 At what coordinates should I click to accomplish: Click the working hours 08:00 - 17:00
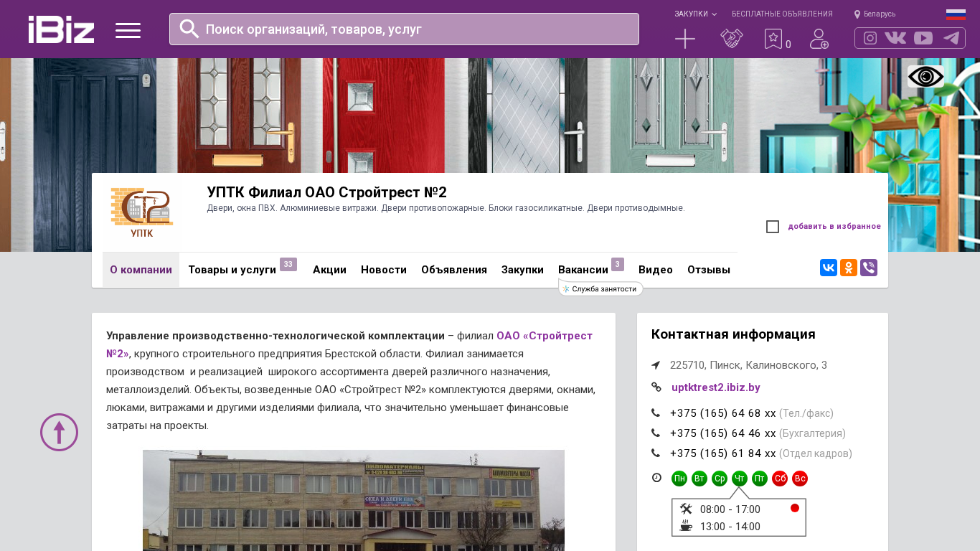pyautogui.click(x=730, y=509)
